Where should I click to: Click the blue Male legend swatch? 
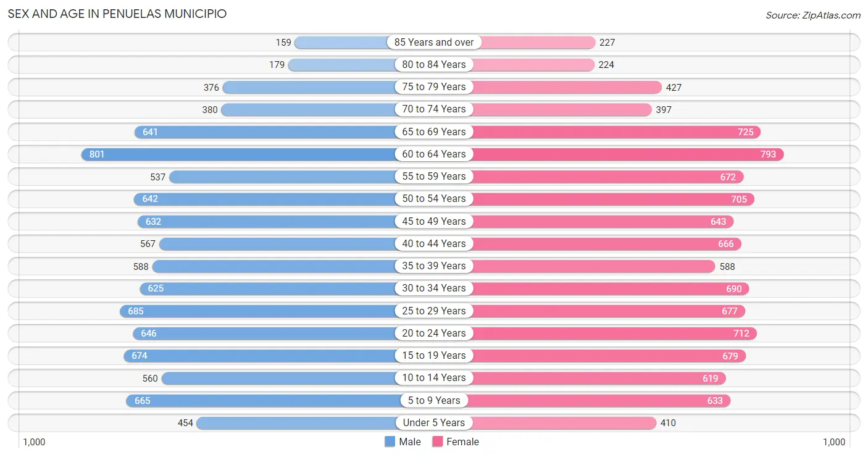390,442
